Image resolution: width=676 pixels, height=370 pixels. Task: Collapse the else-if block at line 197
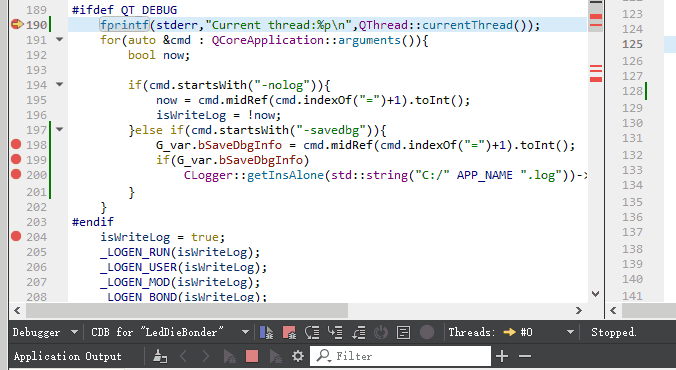tap(59, 129)
